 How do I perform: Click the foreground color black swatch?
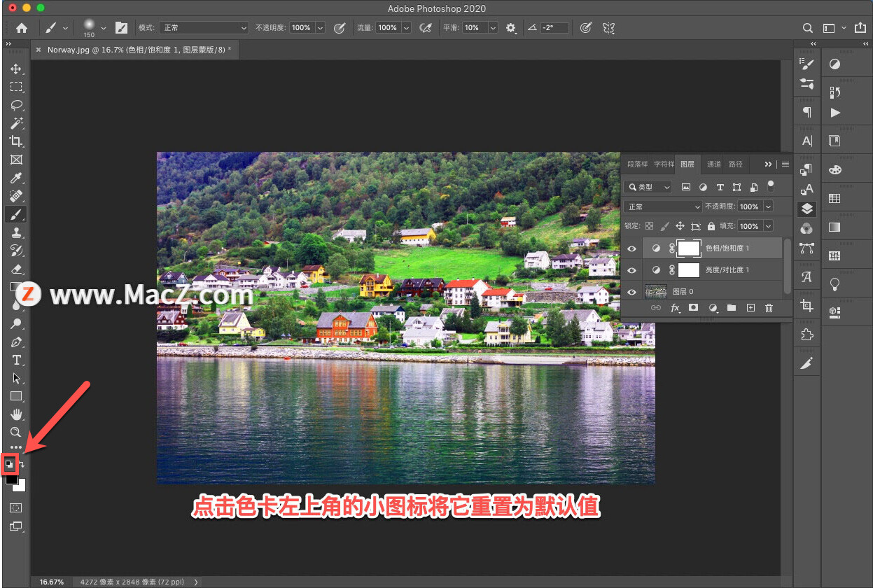coord(11,479)
